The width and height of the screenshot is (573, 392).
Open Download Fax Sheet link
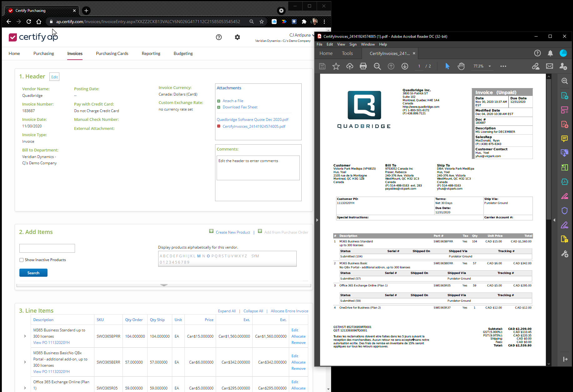click(x=240, y=107)
